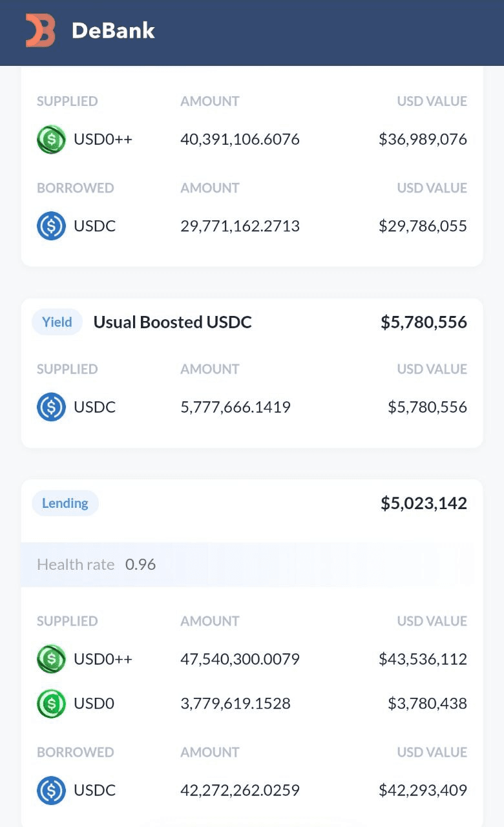Click the USD0 token name
The image size is (504, 827).
(x=94, y=703)
